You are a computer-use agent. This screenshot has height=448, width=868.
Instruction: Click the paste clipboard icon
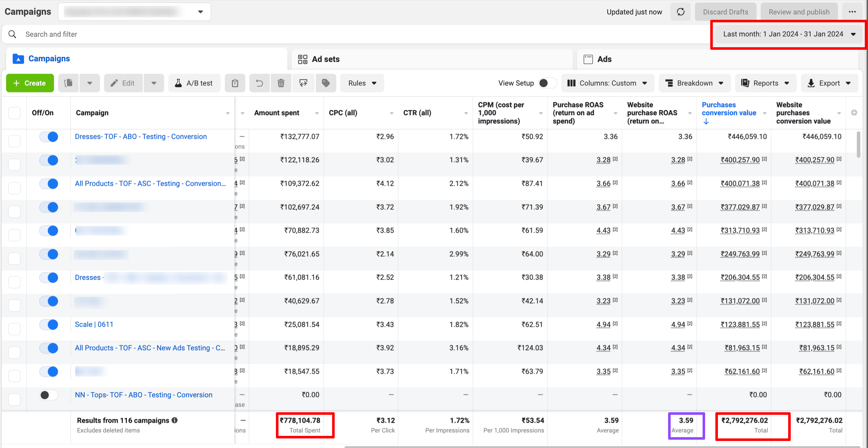(235, 83)
